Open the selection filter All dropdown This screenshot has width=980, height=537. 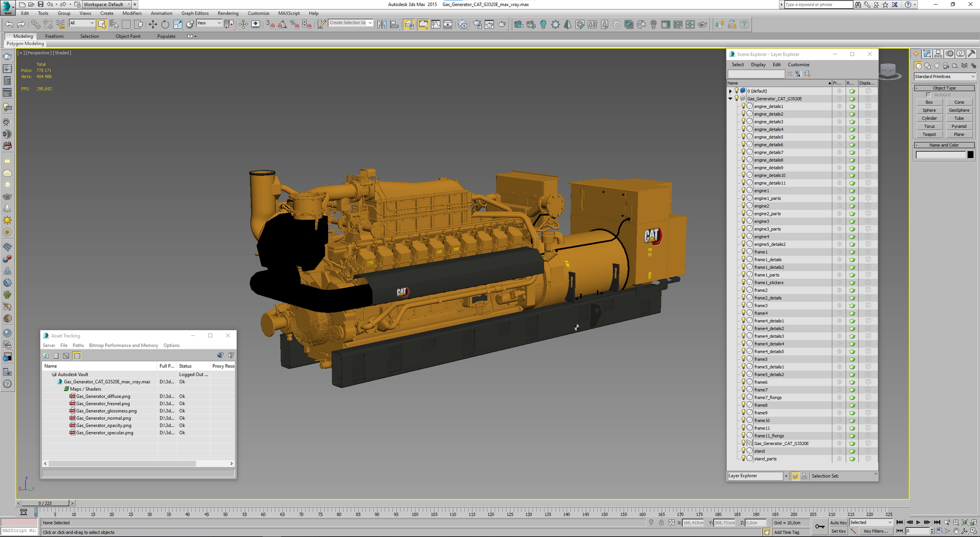[x=82, y=23]
